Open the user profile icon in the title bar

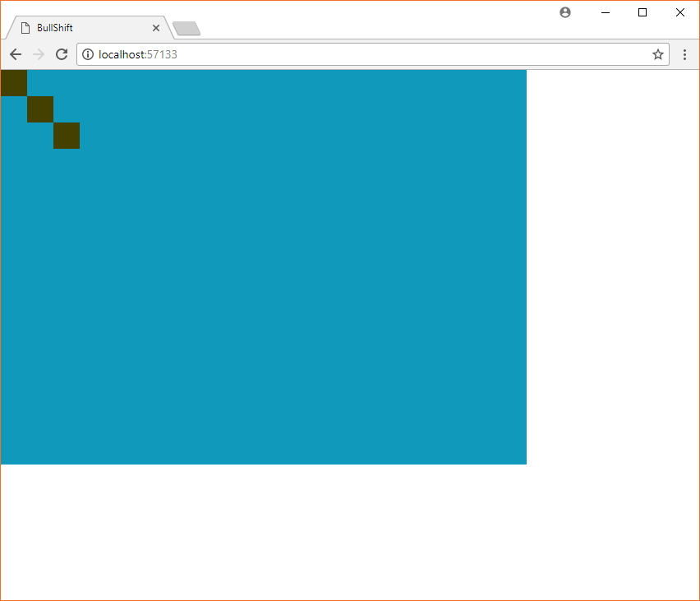click(565, 12)
